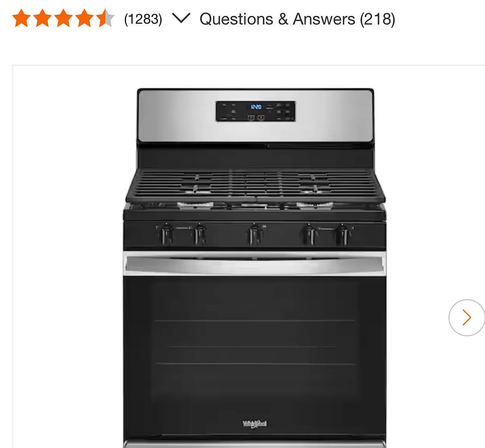485x448 pixels.
Task: Click the second knob from right
Action: click(x=310, y=234)
